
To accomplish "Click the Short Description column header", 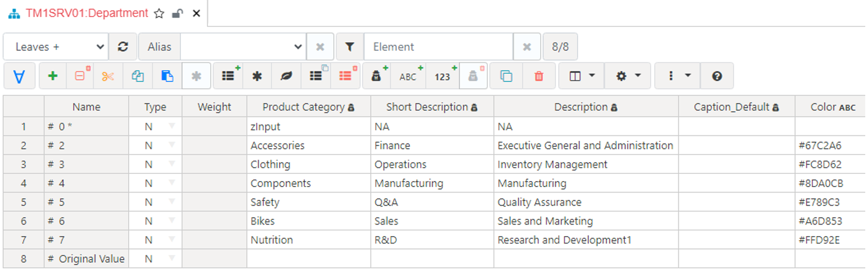I will (432, 107).
